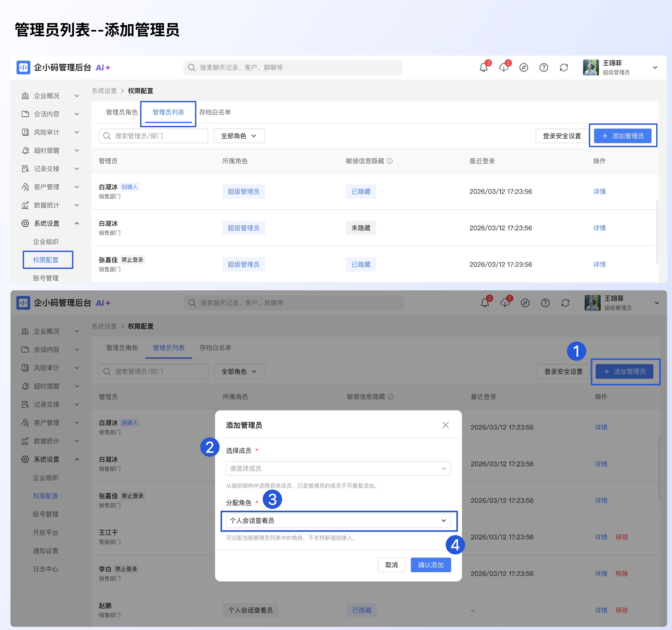
Task: Click 添加管理员 button in upper screenshot
Action: 623,136
